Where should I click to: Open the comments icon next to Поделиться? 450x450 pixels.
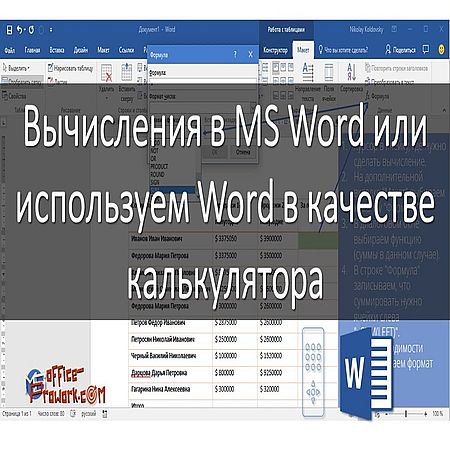(x=426, y=50)
